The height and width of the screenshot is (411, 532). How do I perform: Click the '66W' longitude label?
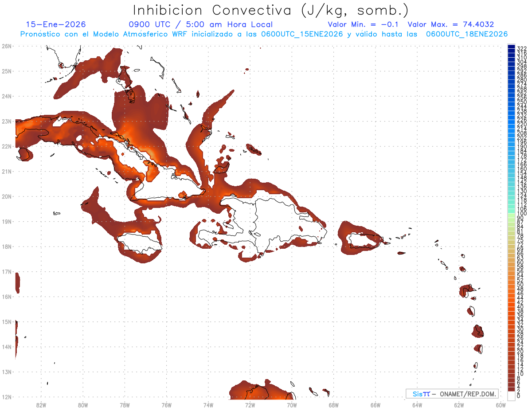coord(376,405)
